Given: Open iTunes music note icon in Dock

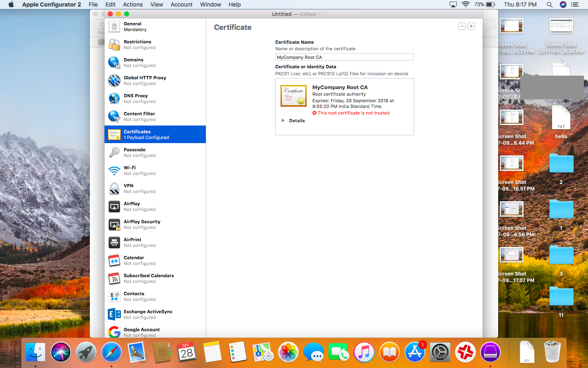Looking at the screenshot, I should 364,352.
